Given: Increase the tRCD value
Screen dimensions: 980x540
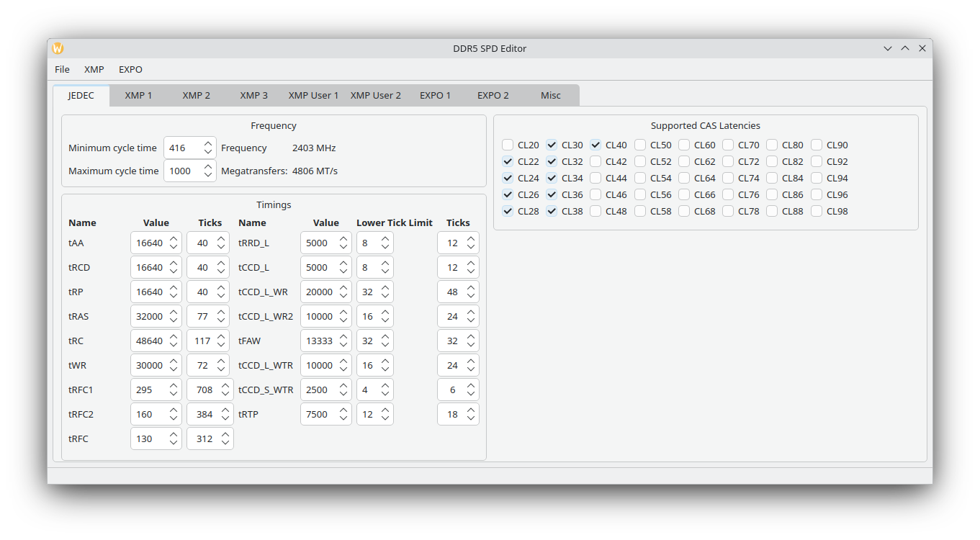Looking at the screenshot, I should (x=174, y=263).
